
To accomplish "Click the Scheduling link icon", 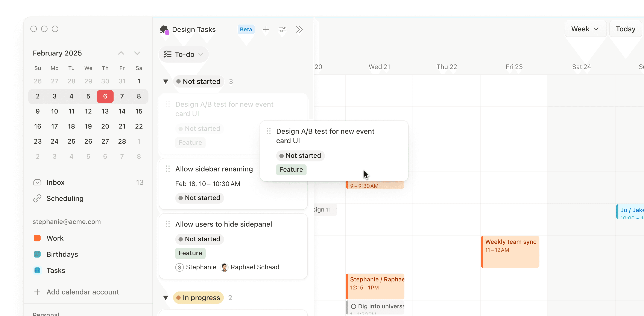I will (x=37, y=198).
